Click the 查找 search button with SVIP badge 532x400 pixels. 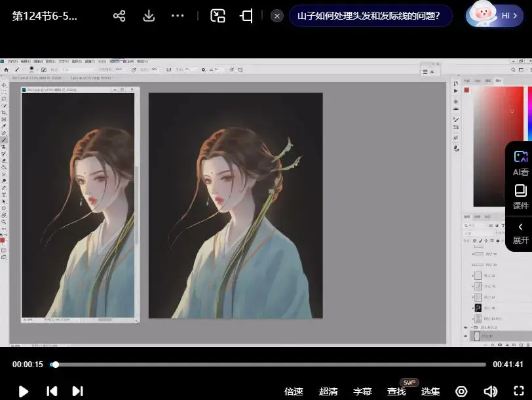[396, 391]
